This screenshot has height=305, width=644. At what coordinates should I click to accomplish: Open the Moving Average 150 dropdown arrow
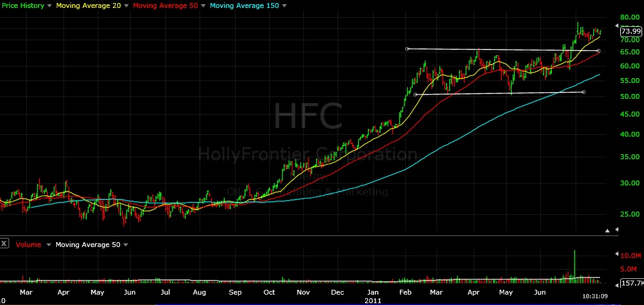click(x=284, y=5)
